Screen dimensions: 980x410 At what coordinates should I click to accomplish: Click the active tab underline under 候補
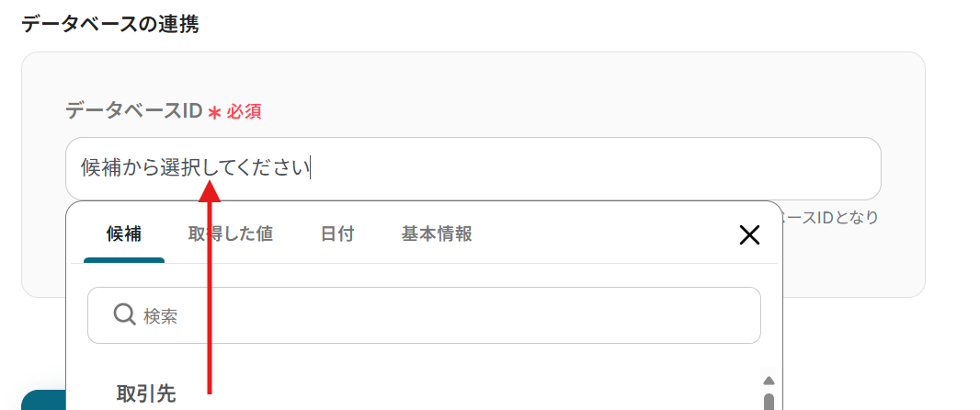pos(124,260)
